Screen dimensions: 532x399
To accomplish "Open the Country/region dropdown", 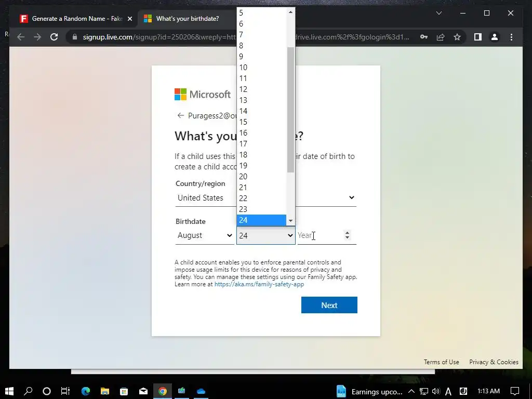I will (265, 198).
